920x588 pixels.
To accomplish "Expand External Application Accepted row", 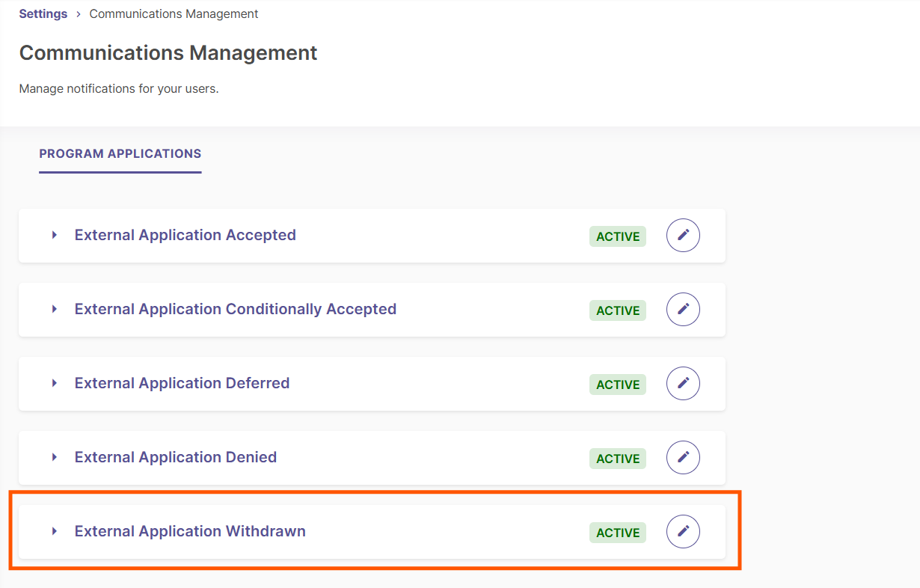I will pyautogui.click(x=55, y=235).
